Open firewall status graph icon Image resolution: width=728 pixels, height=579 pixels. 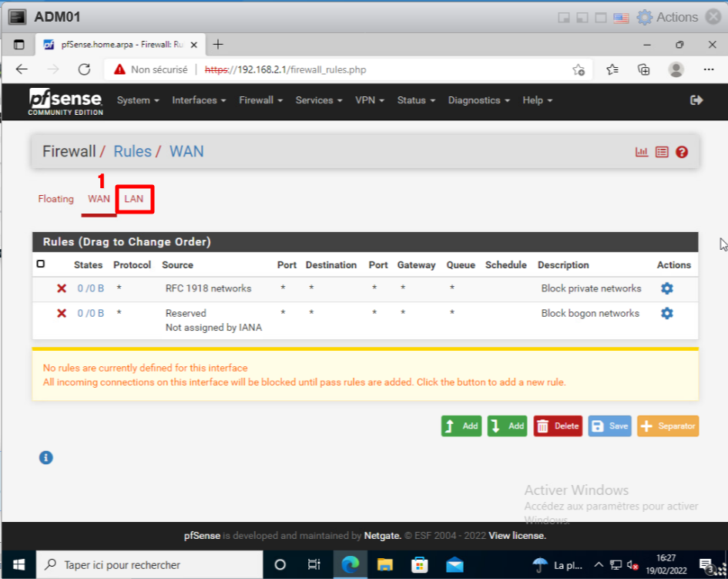click(x=641, y=152)
